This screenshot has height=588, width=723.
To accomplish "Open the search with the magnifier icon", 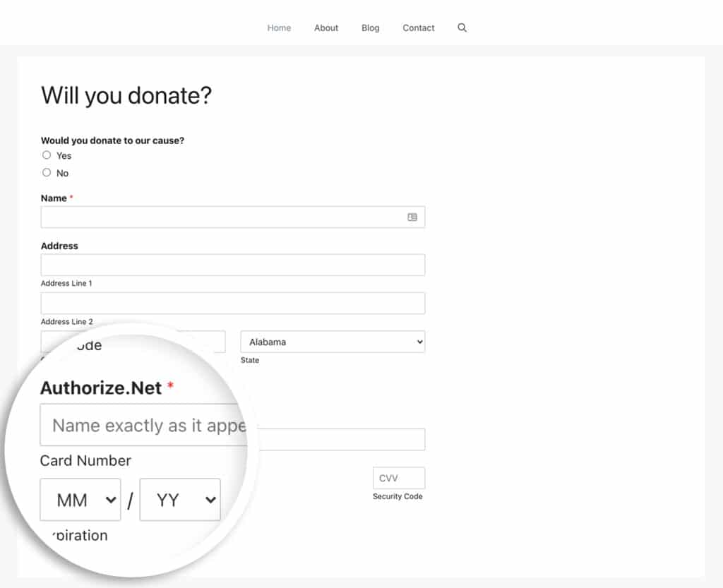I will (x=462, y=28).
